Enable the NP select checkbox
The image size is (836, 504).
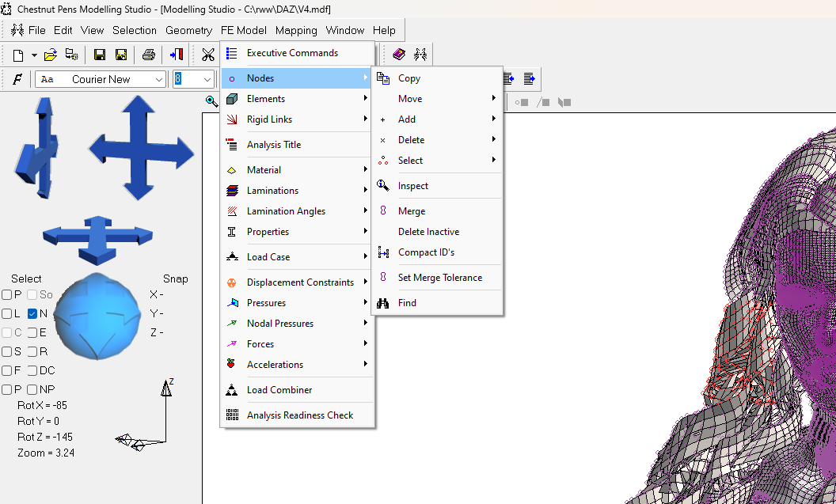(x=32, y=390)
